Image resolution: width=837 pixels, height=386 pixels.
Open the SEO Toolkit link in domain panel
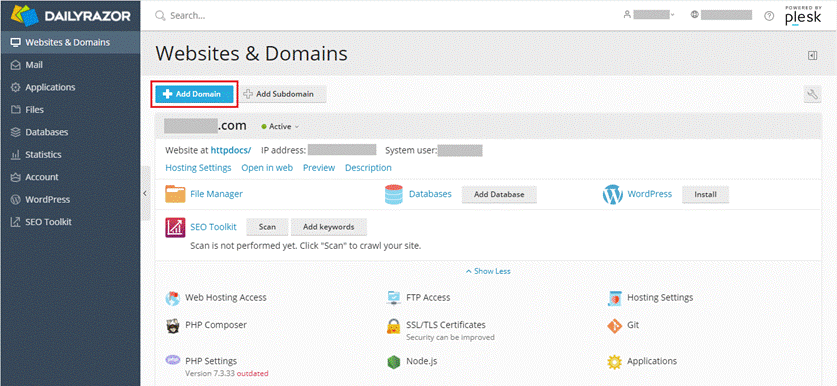pyautogui.click(x=213, y=226)
